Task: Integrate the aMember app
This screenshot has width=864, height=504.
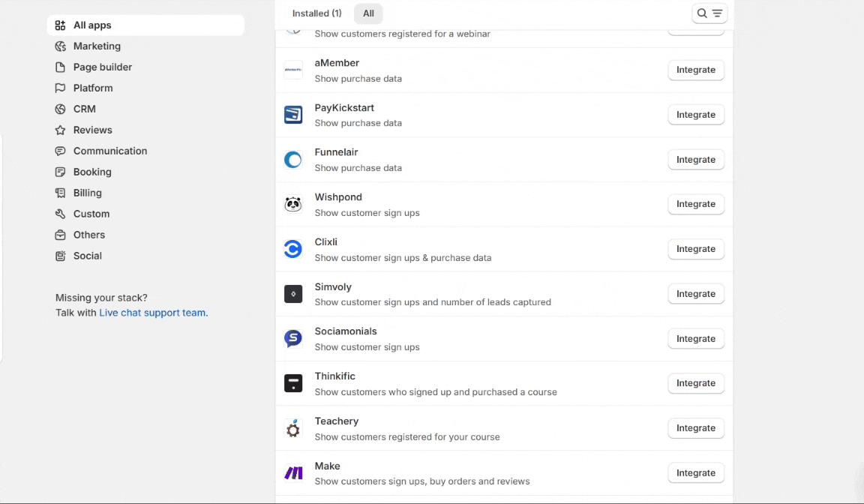Action: click(696, 70)
